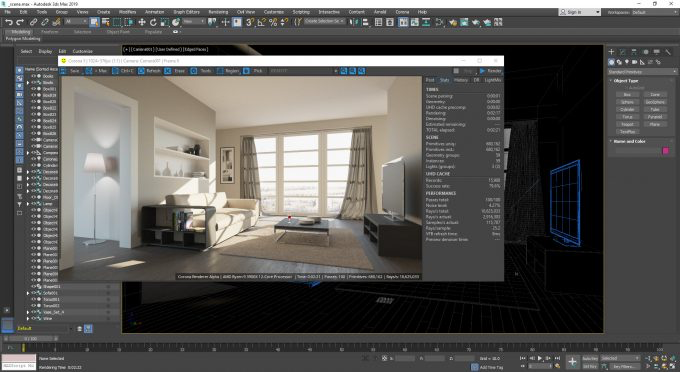Image resolution: width=680 pixels, height=372 pixels.
Task: Open the Rendered Frame Window icon
Action: (x=464, y=22)
